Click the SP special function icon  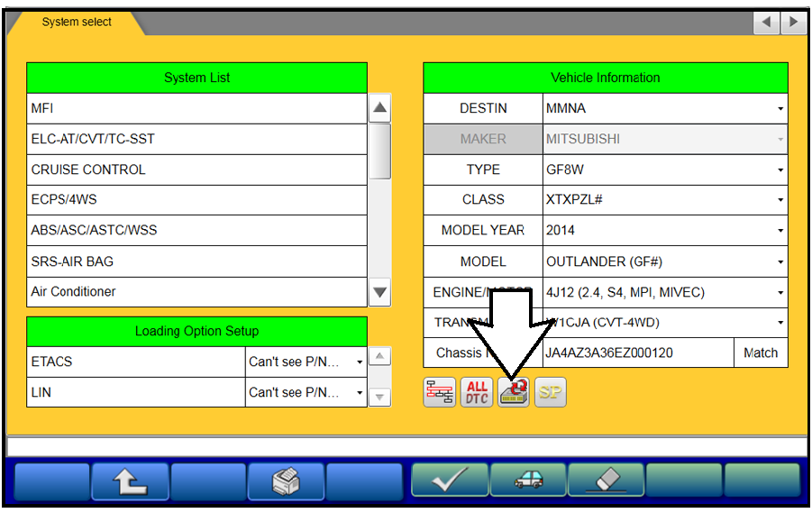tap(551, 392)
